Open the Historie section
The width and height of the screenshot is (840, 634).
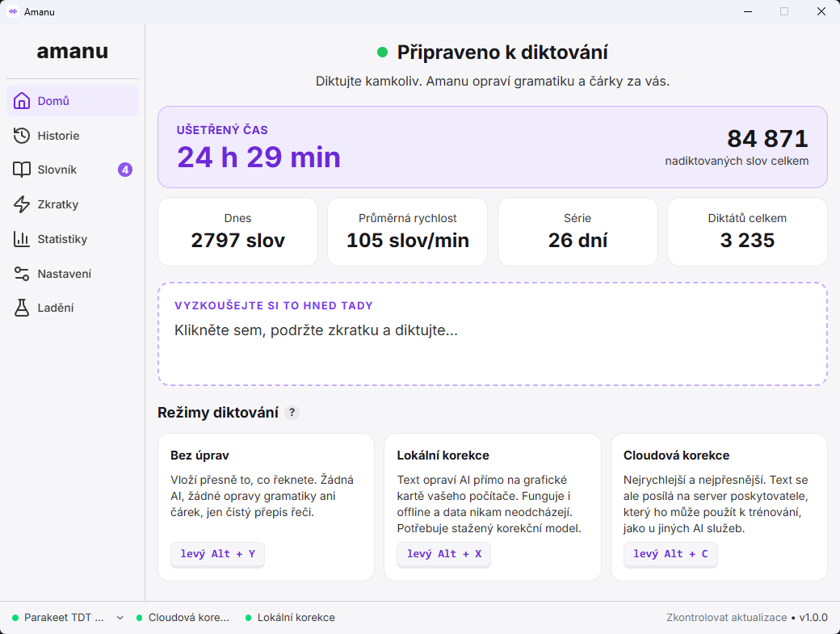pos(73,136)
